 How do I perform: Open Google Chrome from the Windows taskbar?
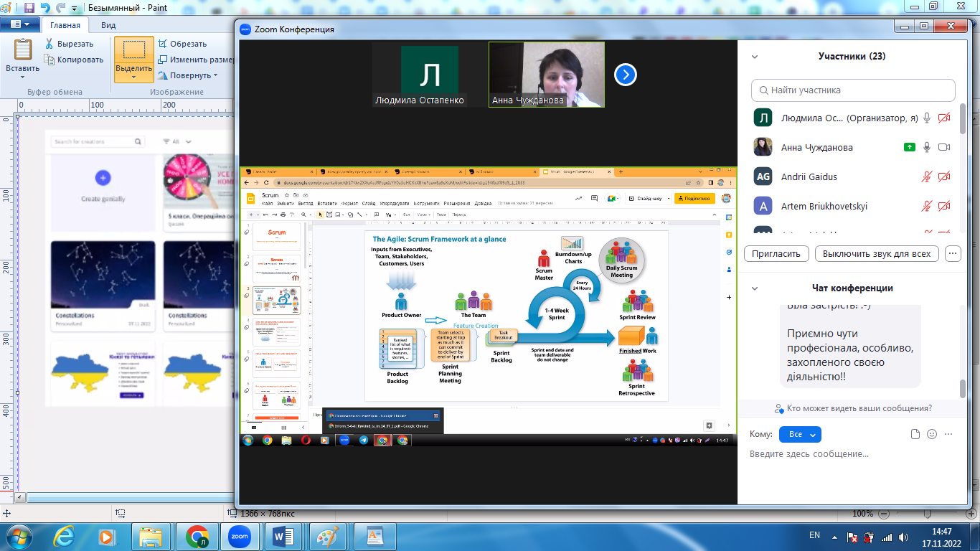[x=197, y=536]
